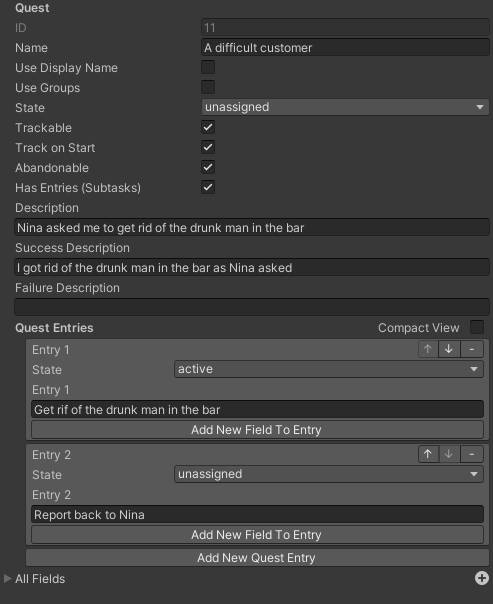This screenshot has width=493, height=604.
Task: Uncheck the Trackable checkbox
Action: [208, 127]
